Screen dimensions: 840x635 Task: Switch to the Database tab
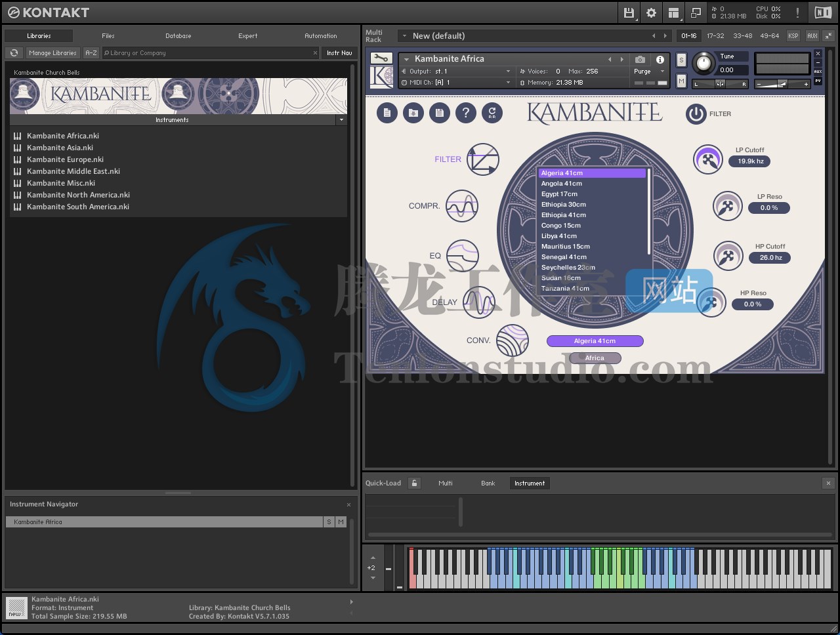click(x=178, y=36)
